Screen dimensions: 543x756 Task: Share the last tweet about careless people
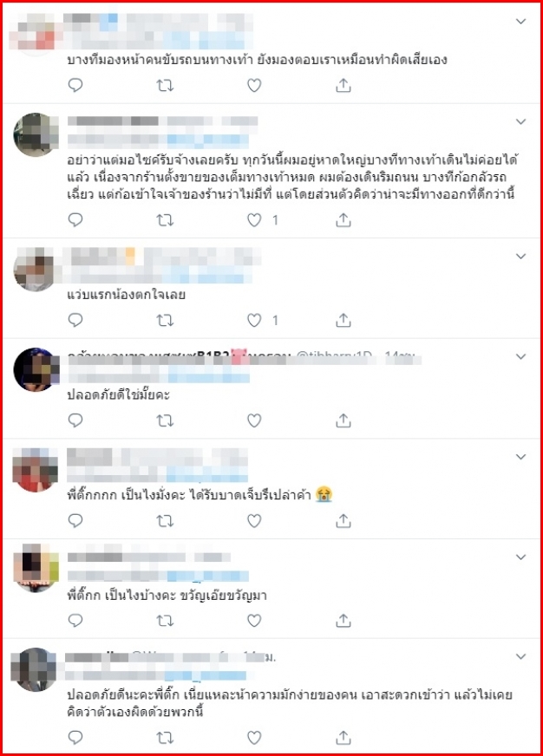pyautogui.click(x=343, y=737)
